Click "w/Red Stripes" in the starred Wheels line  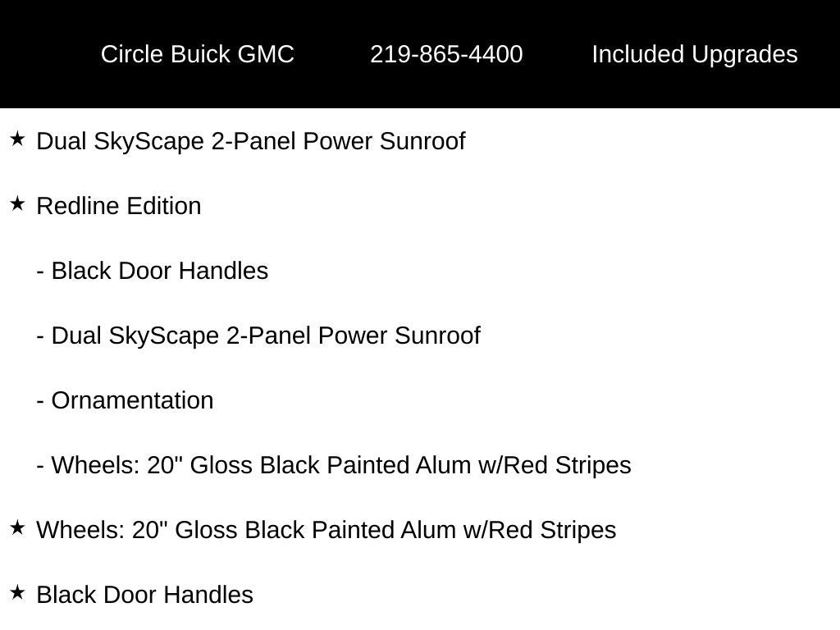point(540,531)
